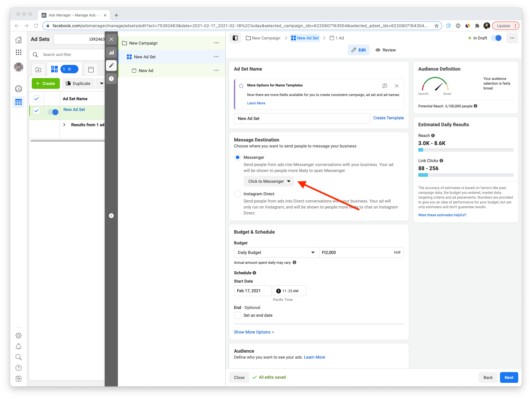This screenshot has height=399, width=532.
Task: Open options menu for New Ad
Action: pos(216,70)
